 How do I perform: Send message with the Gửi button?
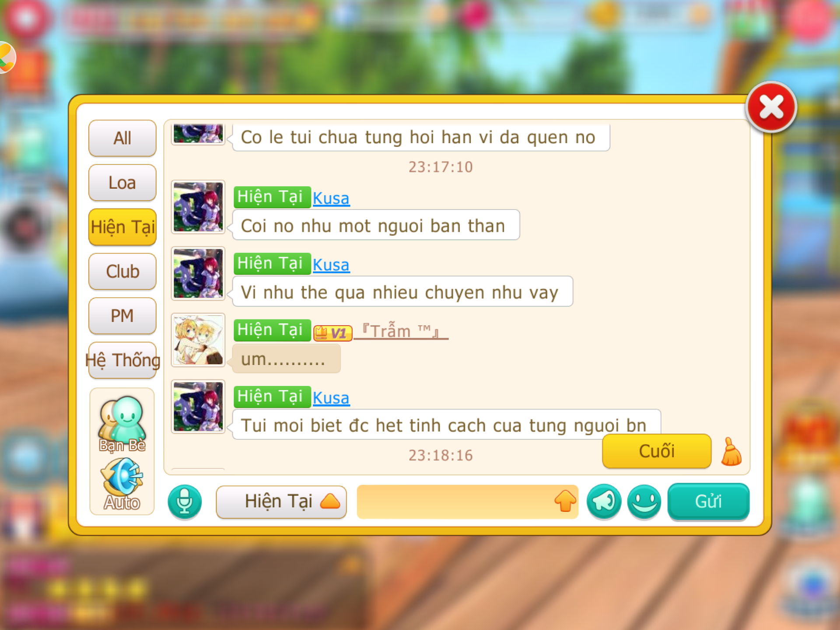[708, 502]
